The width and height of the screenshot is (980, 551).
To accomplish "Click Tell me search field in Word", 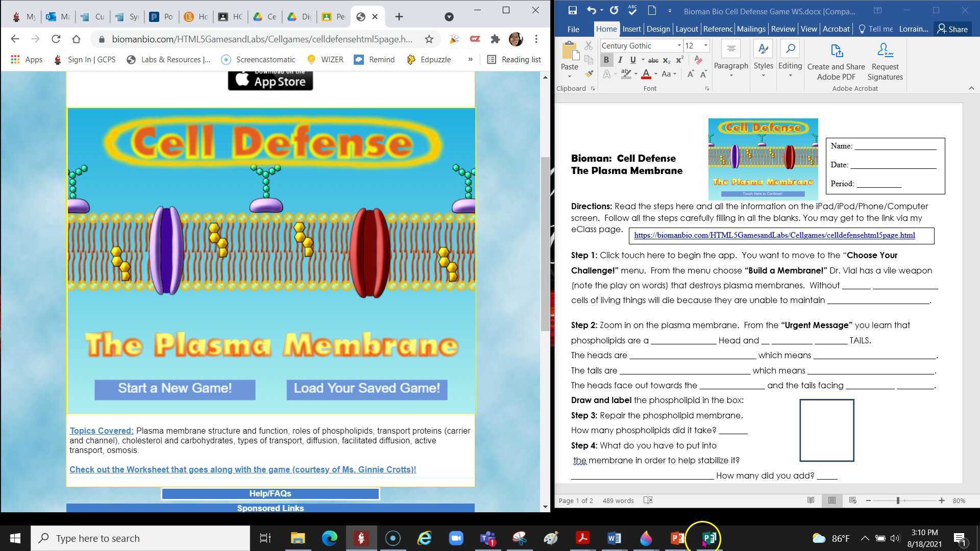I will tap(875, 29).
